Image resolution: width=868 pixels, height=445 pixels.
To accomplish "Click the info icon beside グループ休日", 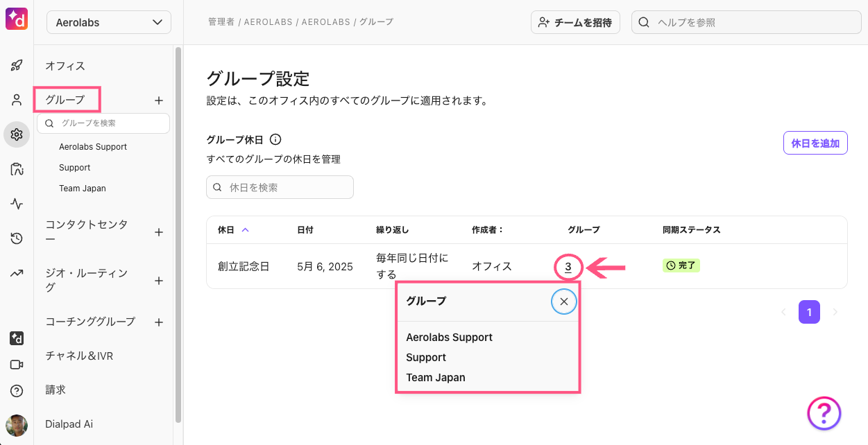I will [x=275, y=139].
